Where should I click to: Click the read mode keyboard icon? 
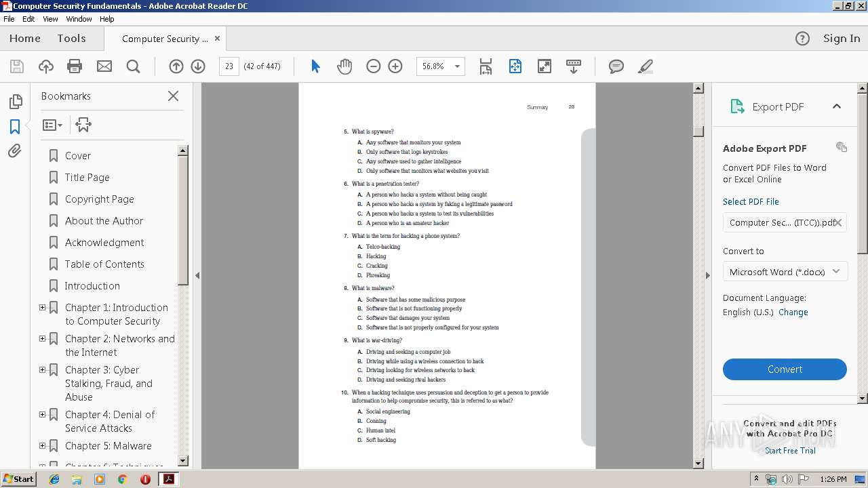(574, 66)
